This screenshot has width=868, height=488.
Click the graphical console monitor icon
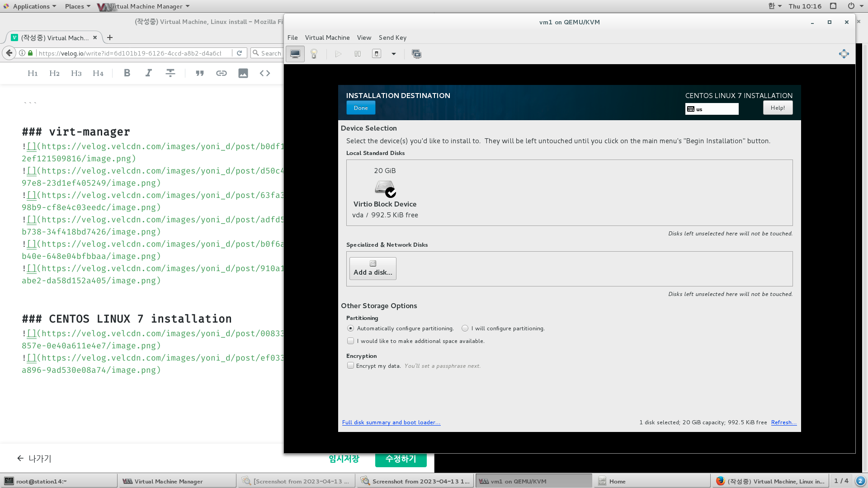tap(295, 54)
